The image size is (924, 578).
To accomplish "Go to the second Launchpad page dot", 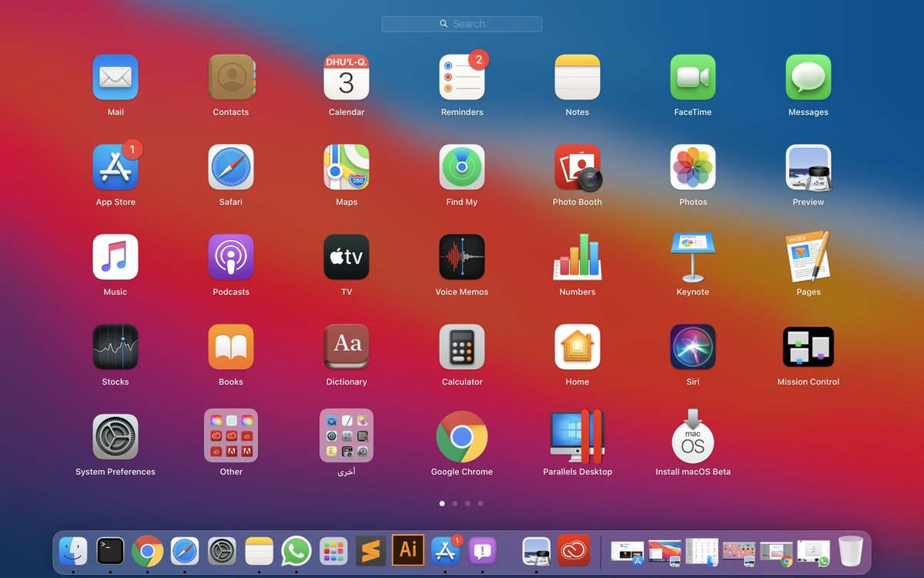I will pos(455,503).
